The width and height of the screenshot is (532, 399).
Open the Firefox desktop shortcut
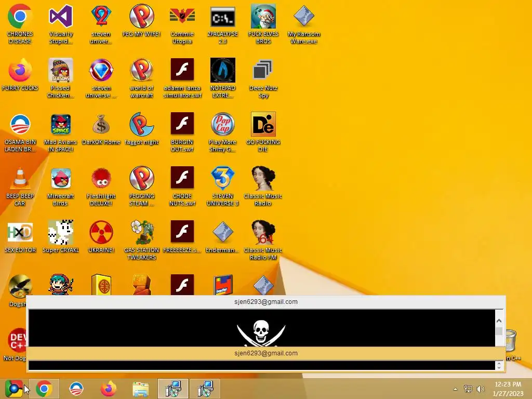click(x=20, y=70)
